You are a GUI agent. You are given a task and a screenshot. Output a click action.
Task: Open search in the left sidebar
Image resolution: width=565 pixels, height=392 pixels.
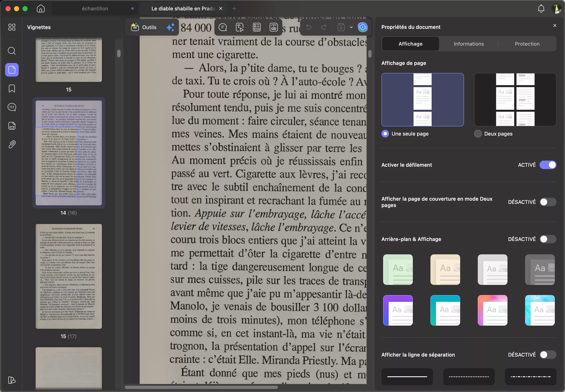11,51
